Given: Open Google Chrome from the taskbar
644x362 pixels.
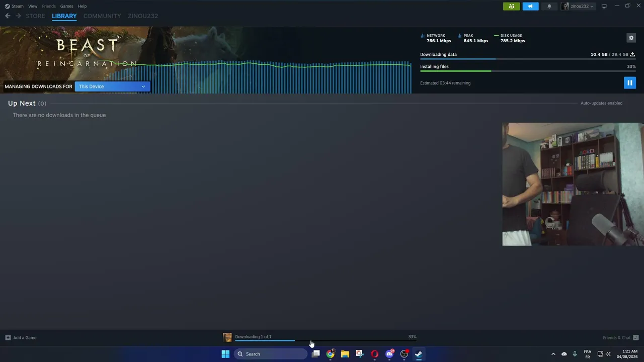Looking at the screenshot, I should 330,354.
